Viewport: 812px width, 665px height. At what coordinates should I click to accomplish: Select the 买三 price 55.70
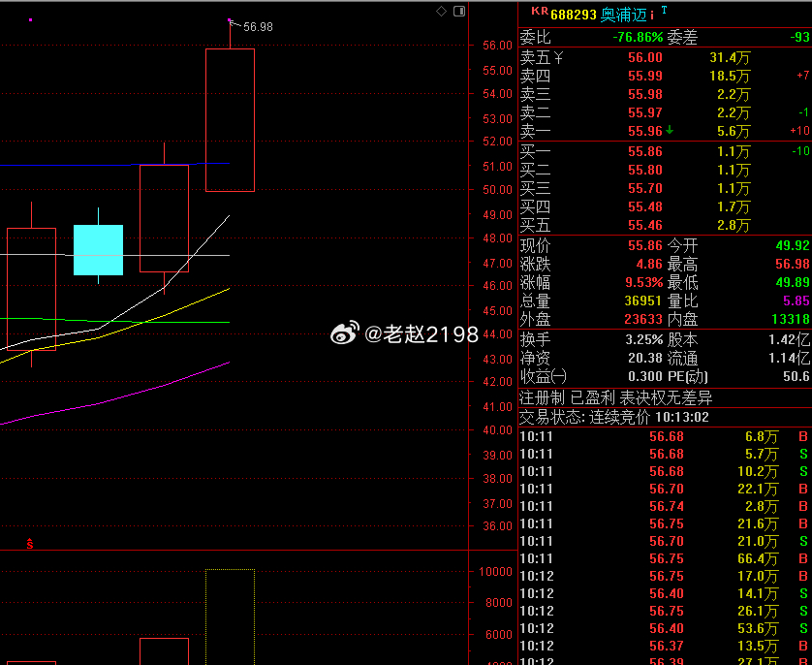point(644,188)
